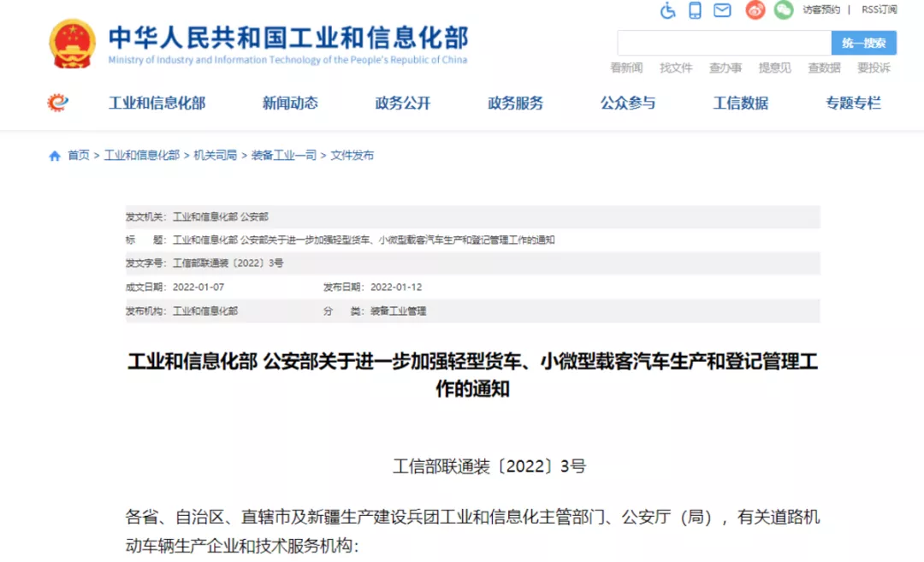Viewport: 924px width, 562px height.
Task: Open 专题专栏 navigation menu
Action: [x=853, y=104]
